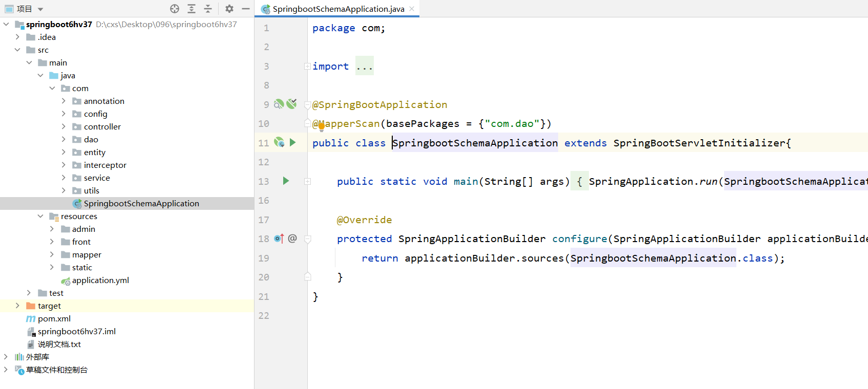Click the Spring autowire check icon on line 9
This screenshot has height=389, width=868.
[291, 104]
